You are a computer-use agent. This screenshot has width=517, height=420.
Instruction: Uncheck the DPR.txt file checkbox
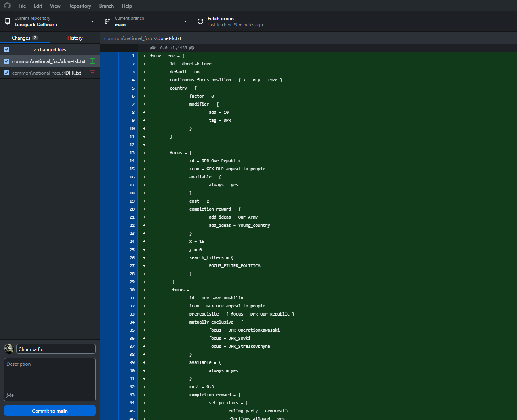tap(7, 73)
